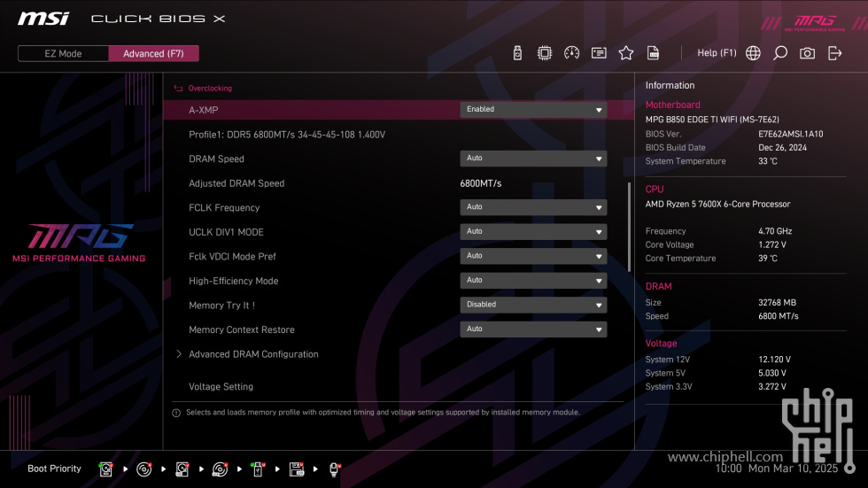868x488 pixels.
Task: Select the FCLK Frequency label
Action: pyautogui.click(x=224, y=207)
